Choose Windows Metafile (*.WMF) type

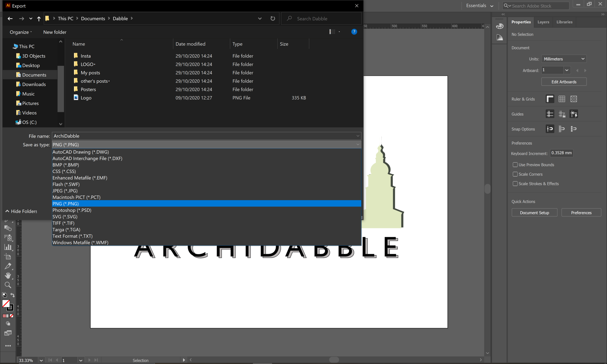point(207,243)
